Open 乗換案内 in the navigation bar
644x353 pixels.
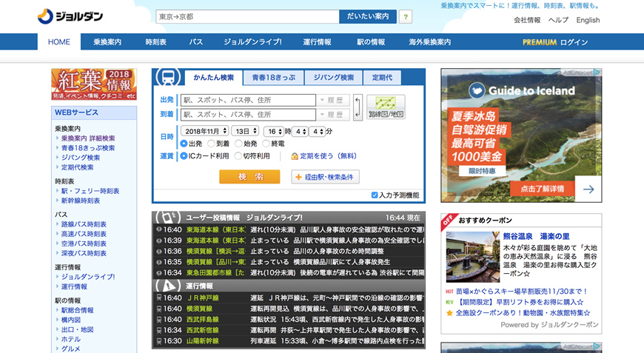[x=107, y=42]
